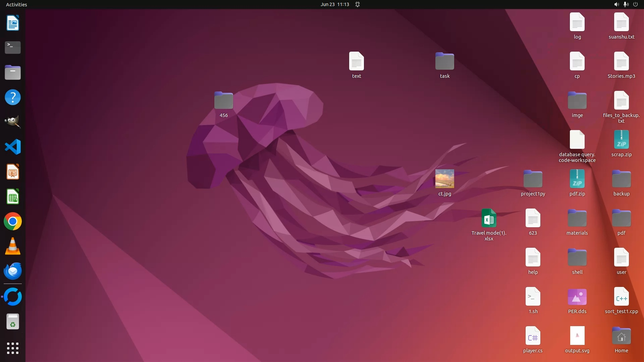Open LibreOffice Writer from the dock
The image size is (644, 362).
[x=13, y=23]
